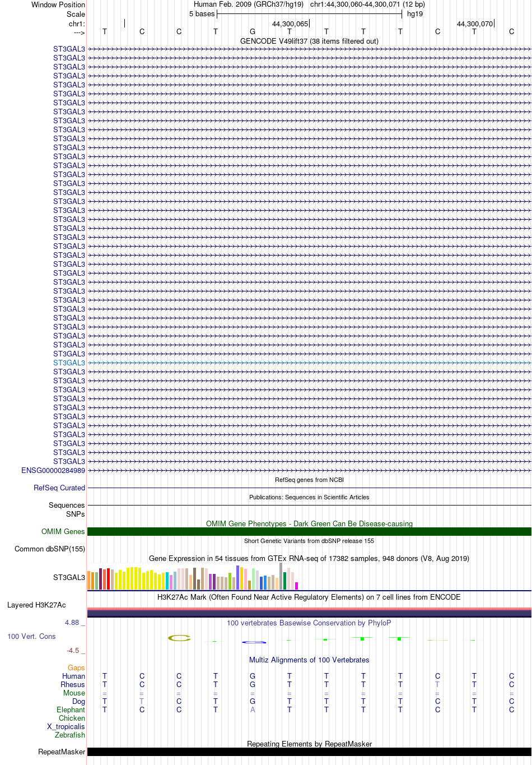
Task: Open the ENSG00000284989 transcript label
Action: (x=53, y=470)
